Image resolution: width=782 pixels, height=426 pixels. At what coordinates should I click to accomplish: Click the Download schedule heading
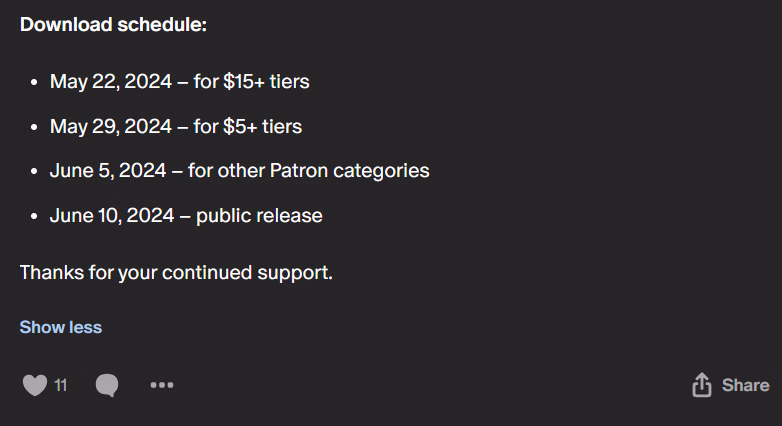pyautogui.click(x=113, y=24)
